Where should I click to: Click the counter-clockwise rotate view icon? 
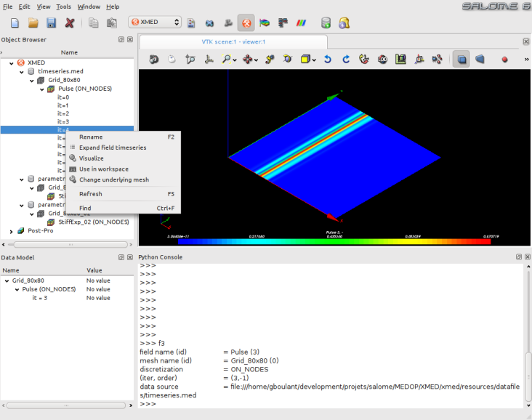click(327, 59)
